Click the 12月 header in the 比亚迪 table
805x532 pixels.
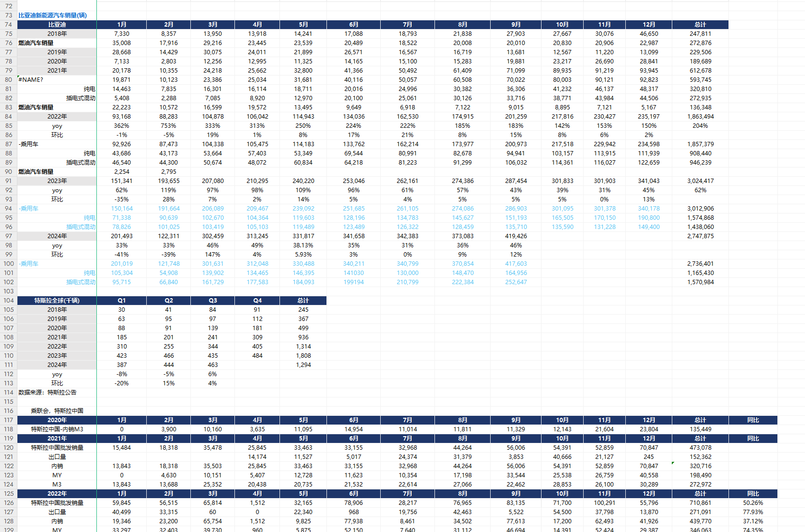pyautogui.click(x=649, y=25)
